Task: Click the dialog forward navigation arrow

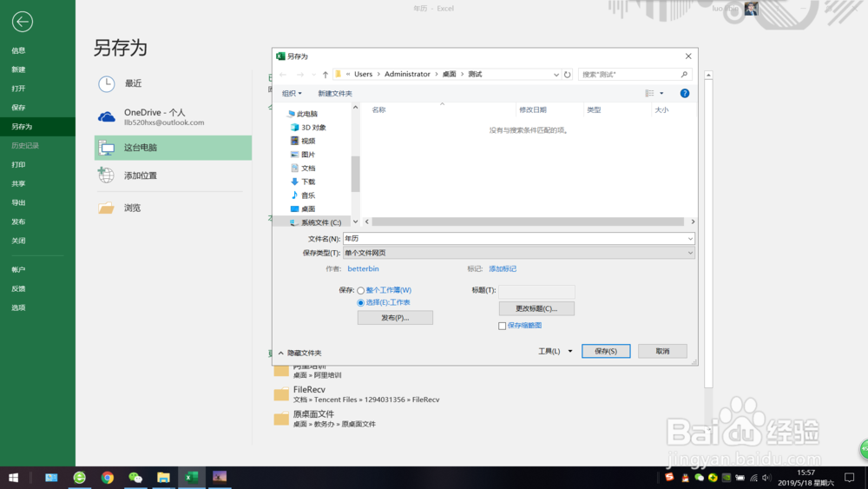Action: pyautogui.click(x=300, y=74)
